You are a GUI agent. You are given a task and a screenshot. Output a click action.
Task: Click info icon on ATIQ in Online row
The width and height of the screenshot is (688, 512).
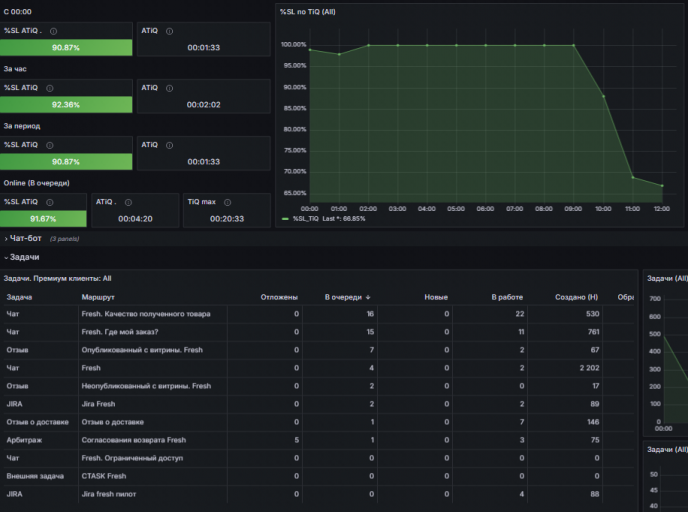coord(127,202)
